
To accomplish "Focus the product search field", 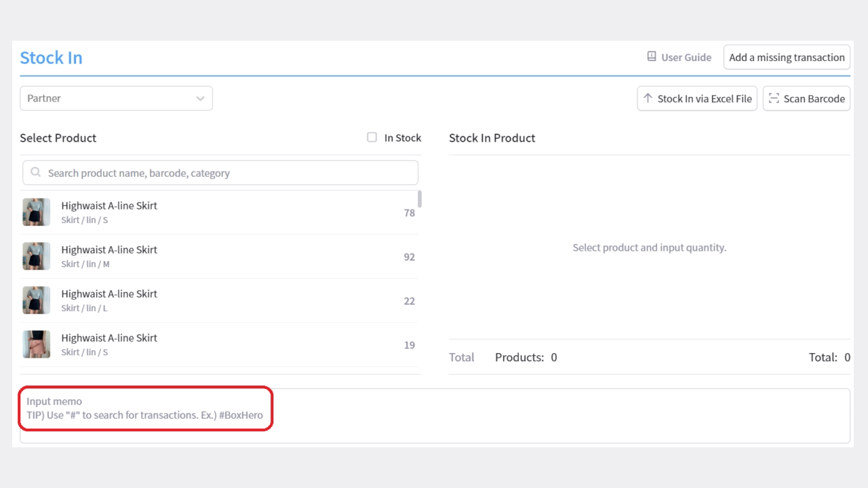I will point(220,173).
